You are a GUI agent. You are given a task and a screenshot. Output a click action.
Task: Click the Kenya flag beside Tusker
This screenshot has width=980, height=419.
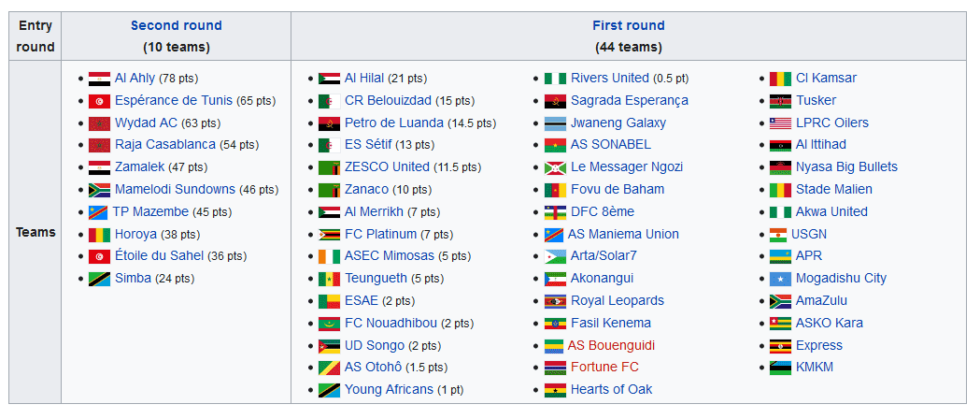tap(781, 101)
